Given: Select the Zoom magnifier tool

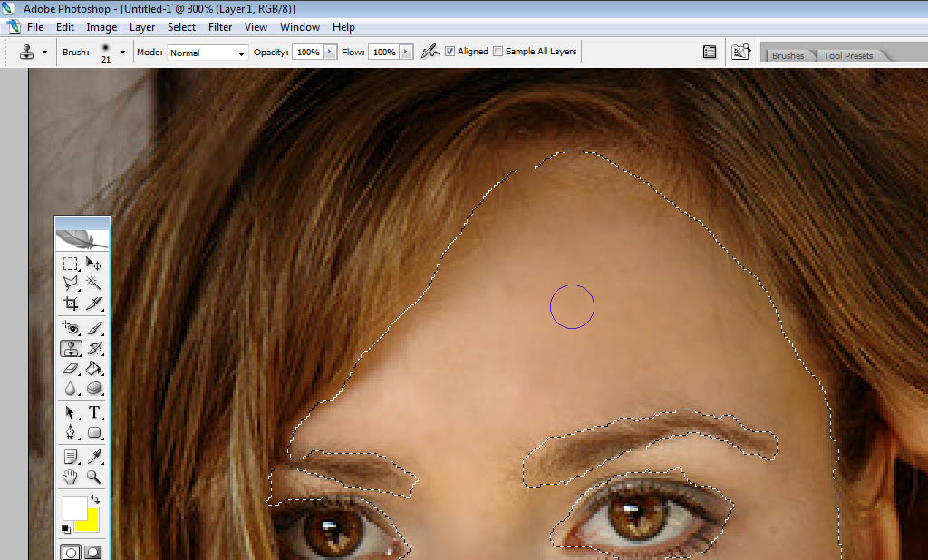Looking at the screenshot, I should [94, 477].
